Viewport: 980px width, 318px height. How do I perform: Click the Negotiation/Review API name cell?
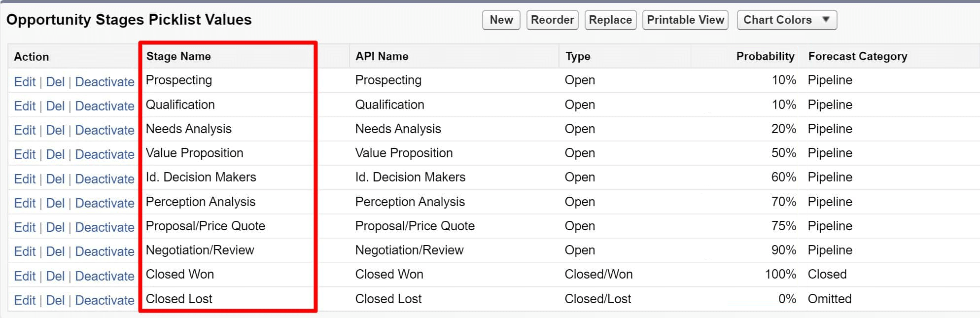pos(410,250)
